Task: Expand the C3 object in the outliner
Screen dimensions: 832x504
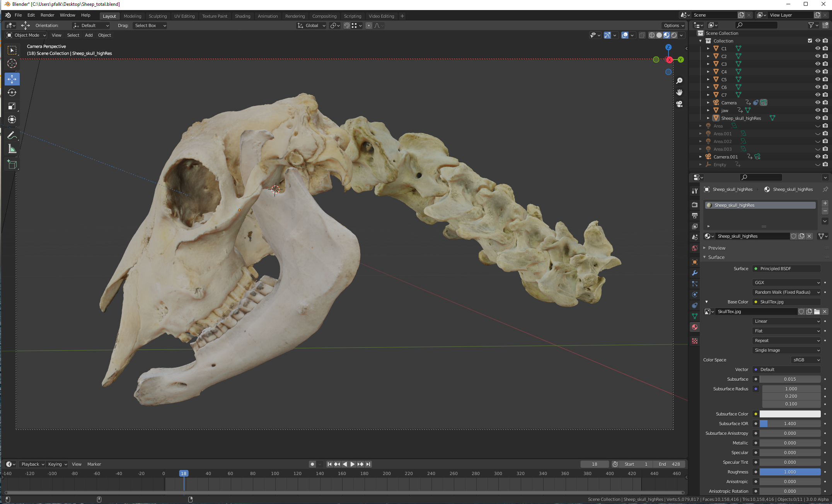Action: 708,64
